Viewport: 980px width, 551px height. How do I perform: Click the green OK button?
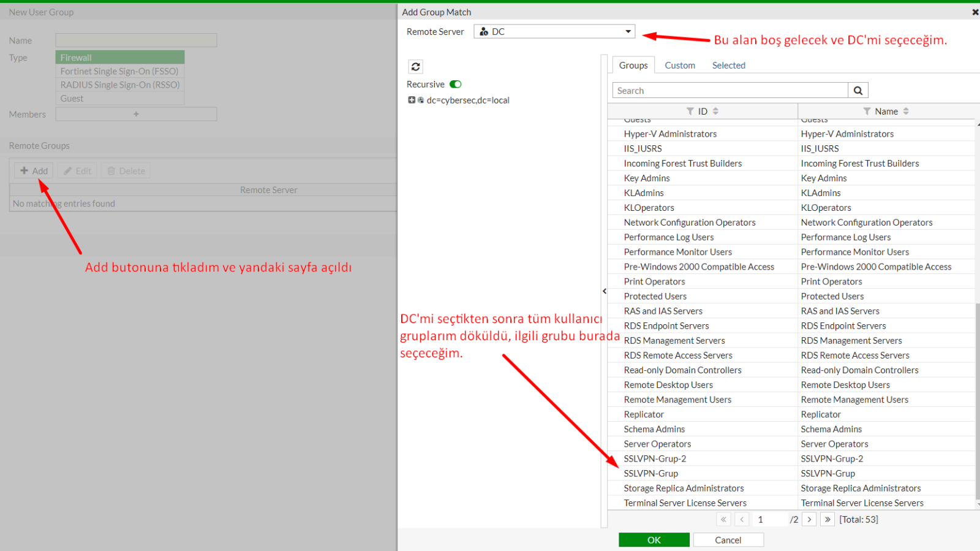654,540
